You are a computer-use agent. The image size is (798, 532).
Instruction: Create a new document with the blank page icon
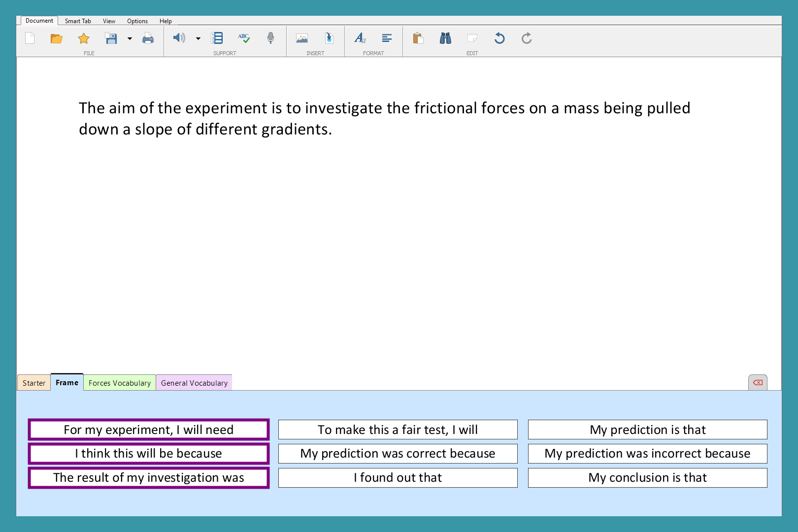[x=30, y=38]
